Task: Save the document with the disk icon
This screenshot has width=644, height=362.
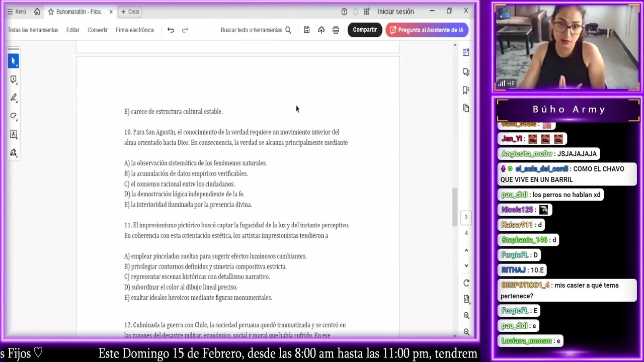Action: pos(306,30)
